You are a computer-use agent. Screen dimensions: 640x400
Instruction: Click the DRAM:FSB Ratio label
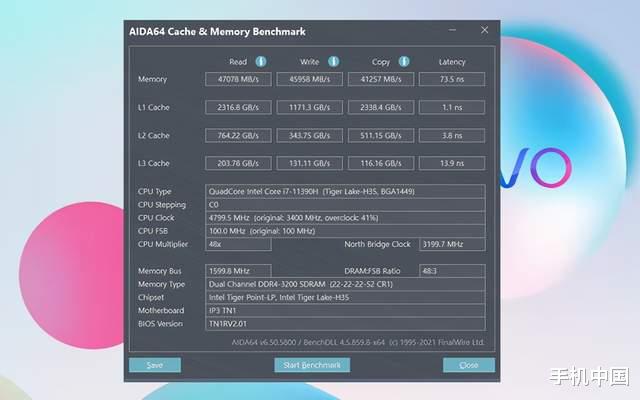pyautogui.click(x=372, y=271)
